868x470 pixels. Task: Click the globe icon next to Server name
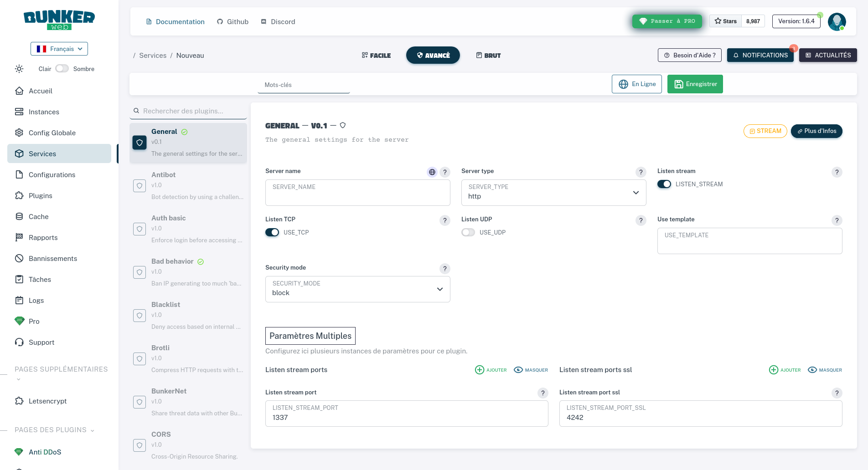[432, 172]
